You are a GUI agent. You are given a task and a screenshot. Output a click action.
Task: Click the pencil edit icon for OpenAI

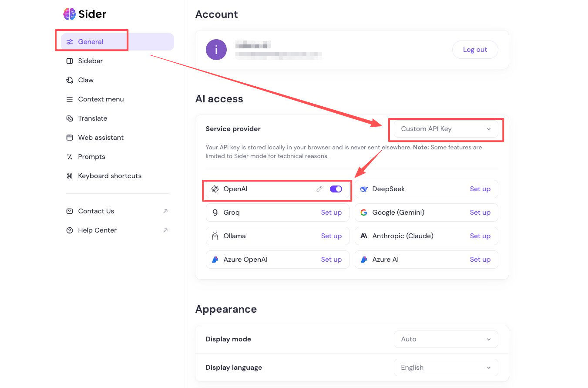(x=319, y=189)
